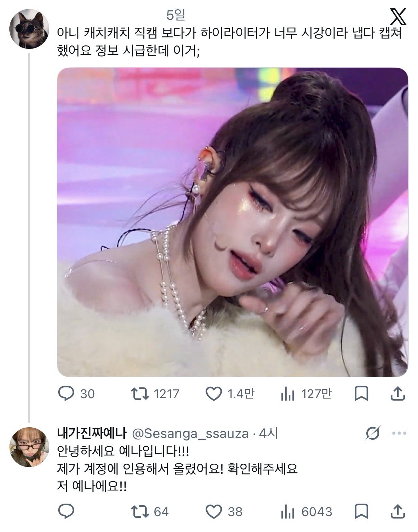The height and width of the screenshot is (532, 418).
Task: View analytics showing 127만 views
Action: (x=288, y=394)
